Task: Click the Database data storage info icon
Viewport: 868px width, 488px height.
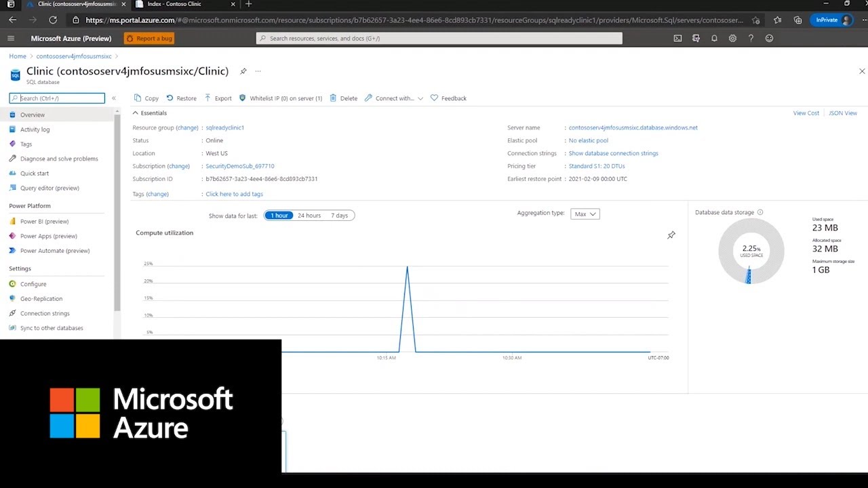Action: pyautogui.click(x=759, y=212)
